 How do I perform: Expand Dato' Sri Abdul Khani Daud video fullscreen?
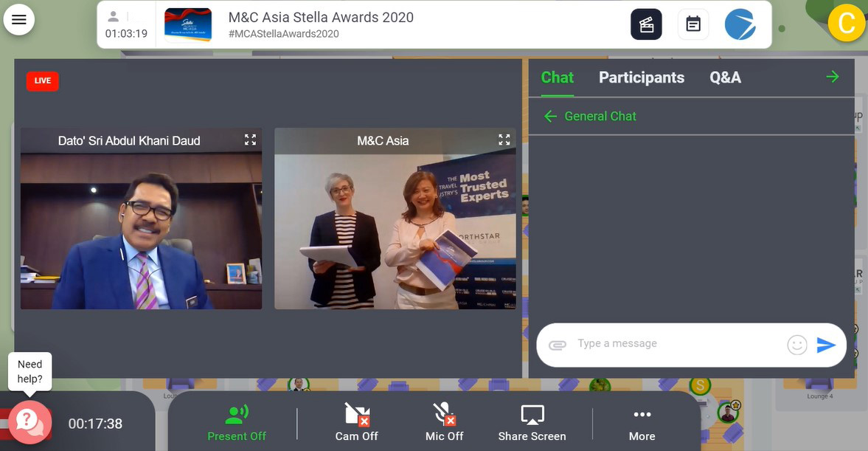[250, 140]
